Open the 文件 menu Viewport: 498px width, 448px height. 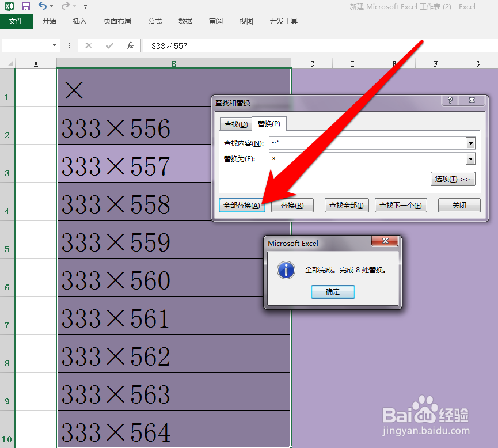[x=17, y=21]
